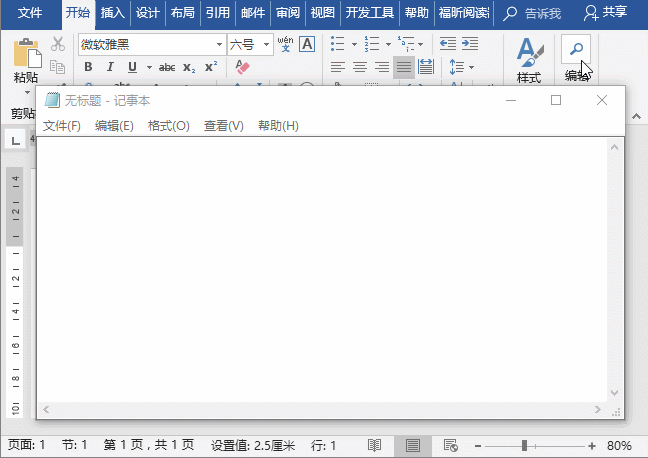Switch to the 审阅 ribbon tab
648x458 pixels.
[288, 13]
